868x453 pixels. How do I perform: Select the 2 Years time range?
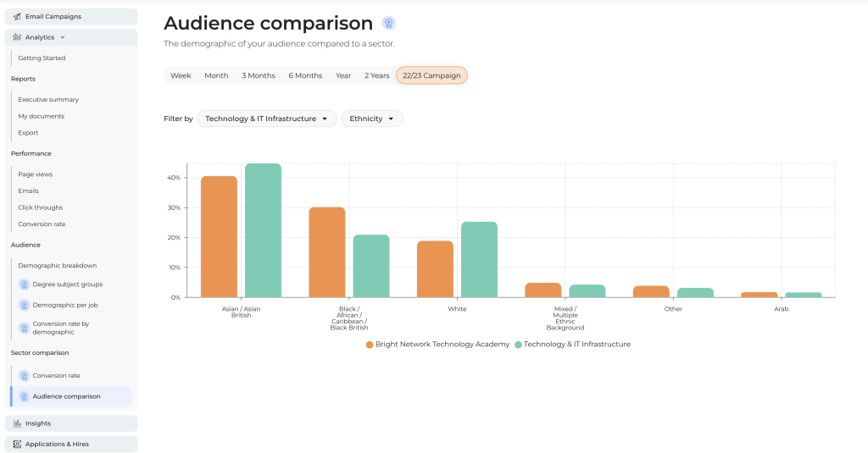point(377,75)
